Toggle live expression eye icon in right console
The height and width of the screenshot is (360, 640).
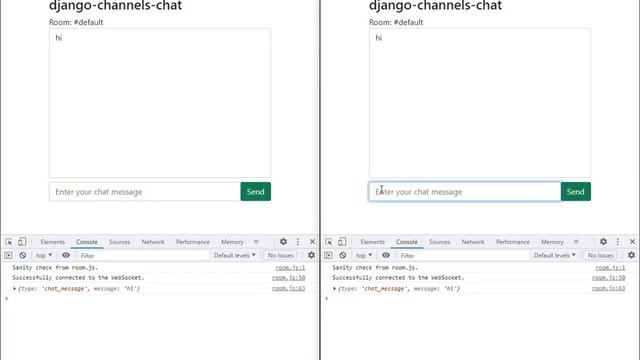[386, 255]
